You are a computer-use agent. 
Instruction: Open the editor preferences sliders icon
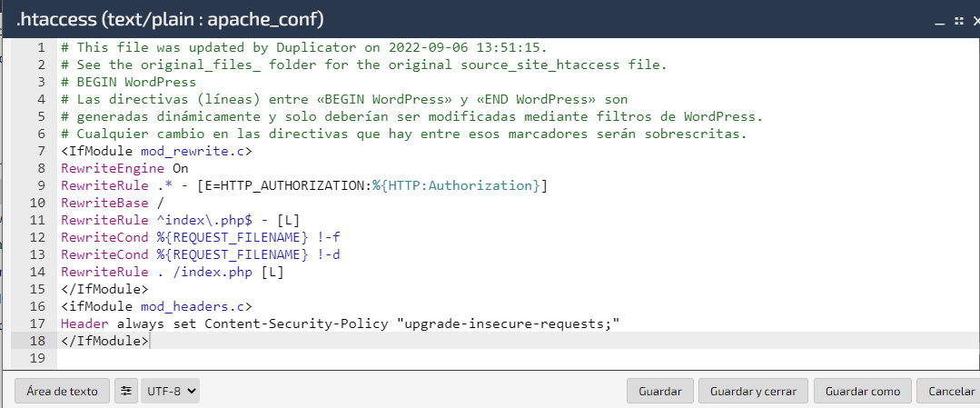coord(126,391)
